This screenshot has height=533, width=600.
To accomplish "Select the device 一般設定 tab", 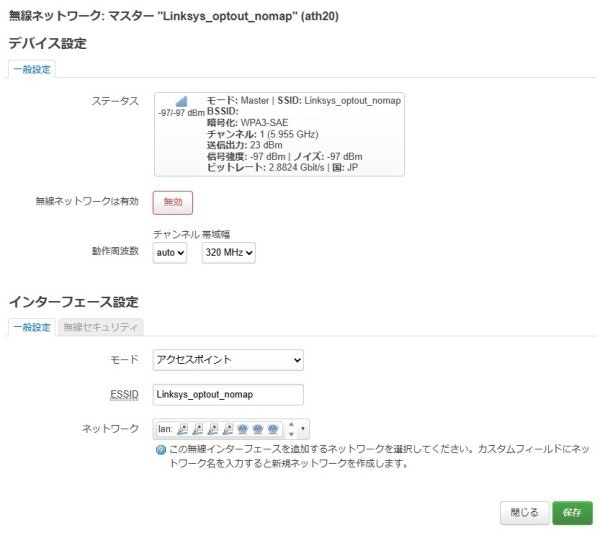I will pos(32,69).
